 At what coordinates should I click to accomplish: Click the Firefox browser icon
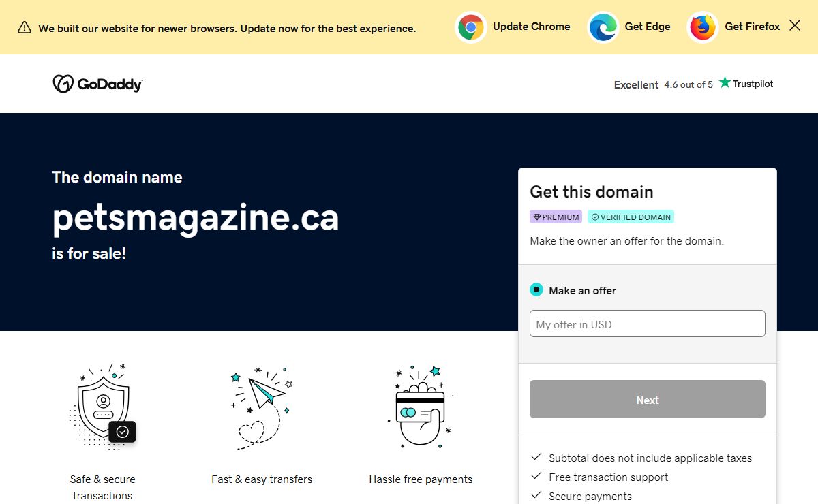click(703, 27)
